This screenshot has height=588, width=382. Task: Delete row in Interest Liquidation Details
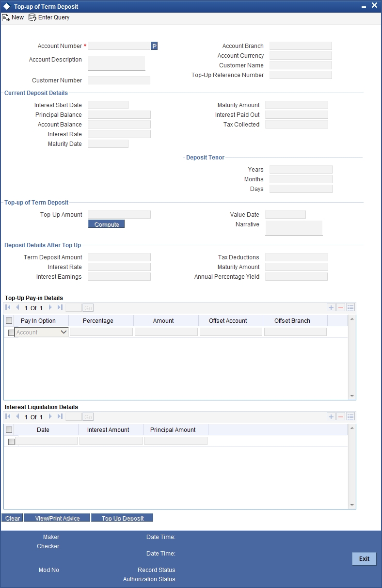[x=341, y=416]
